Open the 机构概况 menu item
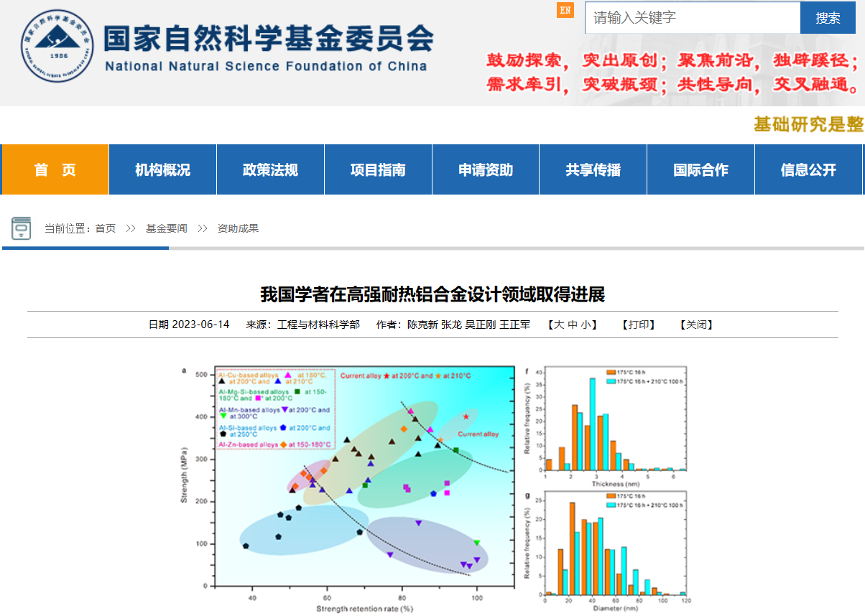The image size is (865, 616). click(x=162, y=170)
